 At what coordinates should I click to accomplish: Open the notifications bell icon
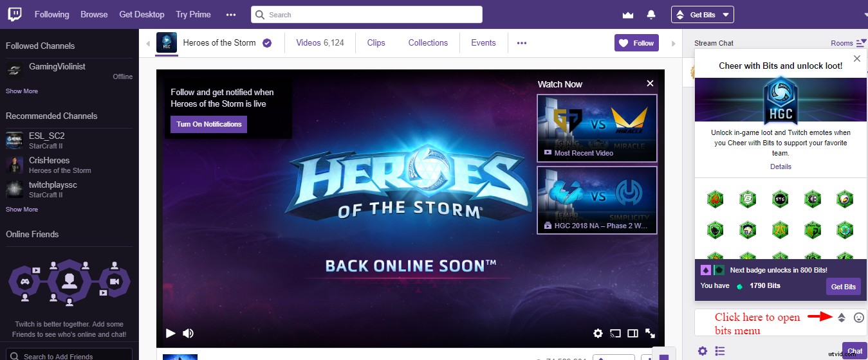651,14
